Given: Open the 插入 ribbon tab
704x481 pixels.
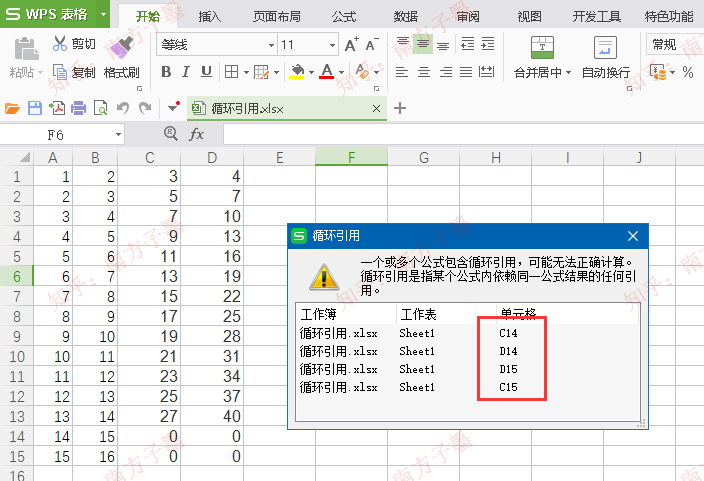Looking at the screenshot, I should [x=210, y=17].
